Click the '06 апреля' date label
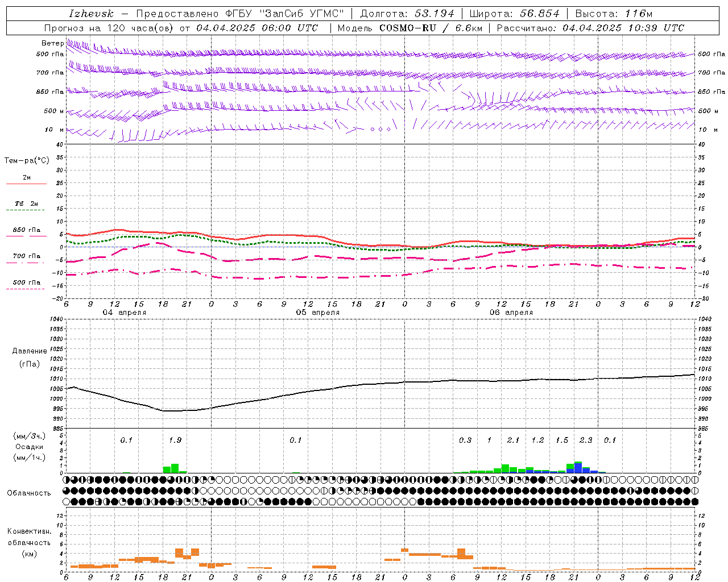The height and width of the screenshot is (582, 728). pos(511,313)
